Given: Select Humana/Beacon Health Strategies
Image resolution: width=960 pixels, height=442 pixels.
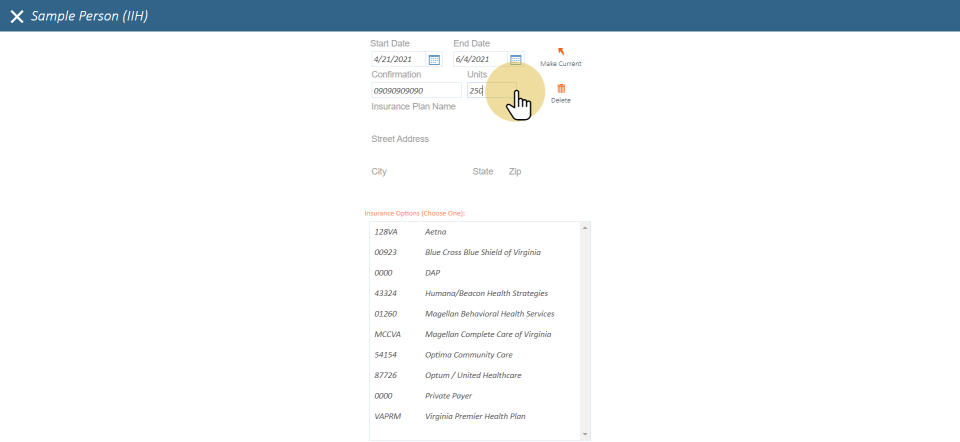Looking at the screenshot, I should click(x=486, y=293).
